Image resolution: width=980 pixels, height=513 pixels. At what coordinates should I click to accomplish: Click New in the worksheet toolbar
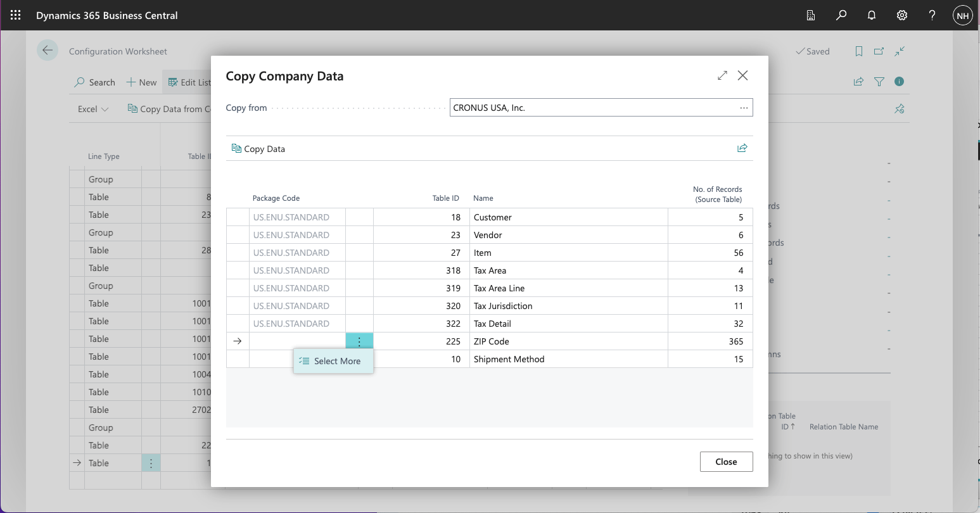[141, 82]
